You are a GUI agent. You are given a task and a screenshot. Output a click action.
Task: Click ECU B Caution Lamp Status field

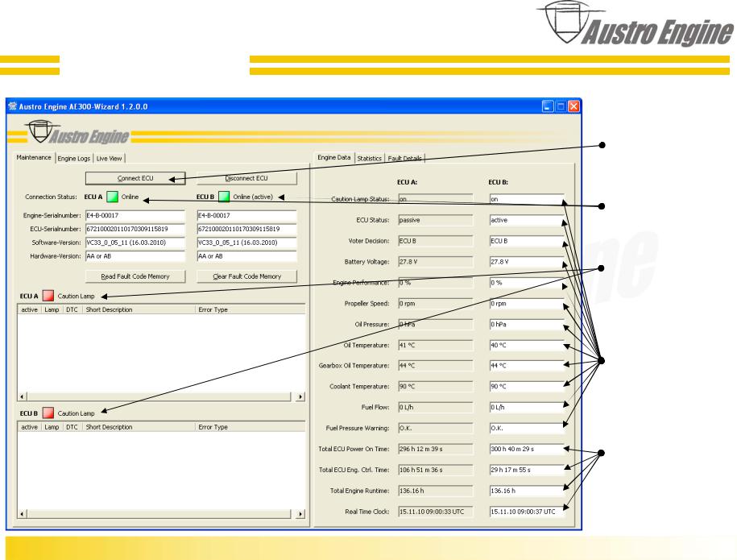click(x=527, y=199)
